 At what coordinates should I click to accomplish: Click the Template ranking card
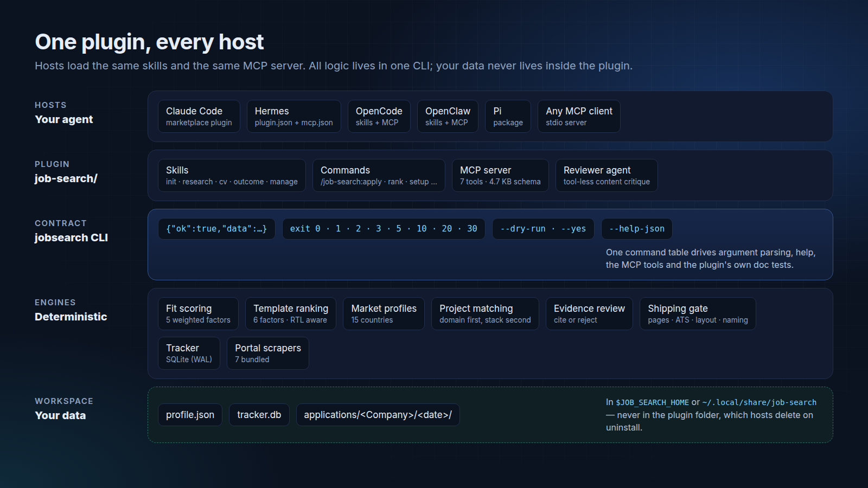coord(291,313)
